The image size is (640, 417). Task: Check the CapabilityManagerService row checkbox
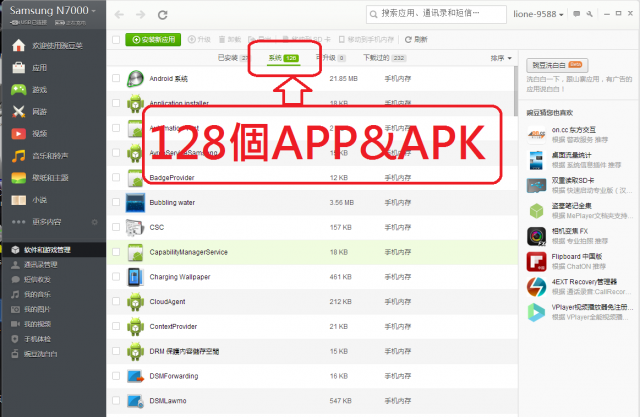[x=116, y=252]
